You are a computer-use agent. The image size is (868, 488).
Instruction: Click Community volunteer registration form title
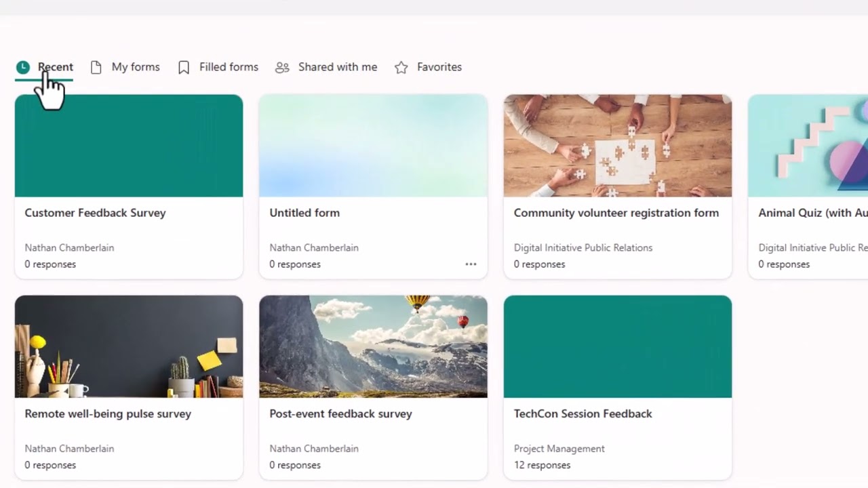click(616, 213)
